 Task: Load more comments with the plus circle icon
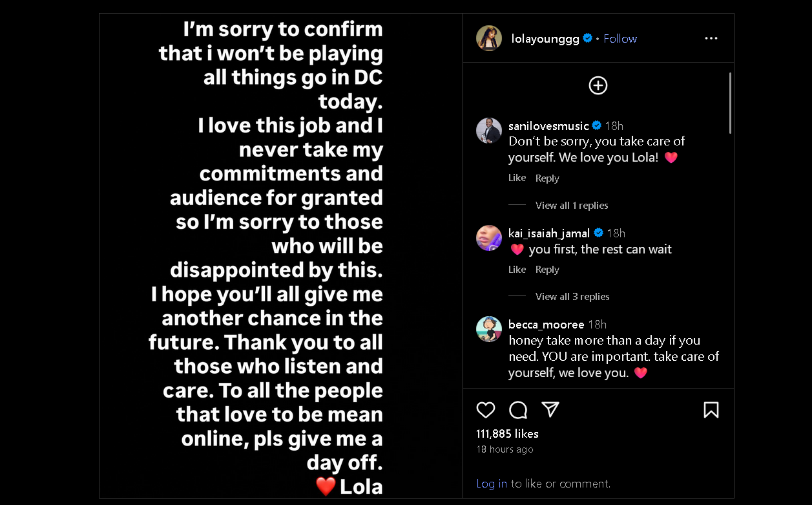point(598,85)
